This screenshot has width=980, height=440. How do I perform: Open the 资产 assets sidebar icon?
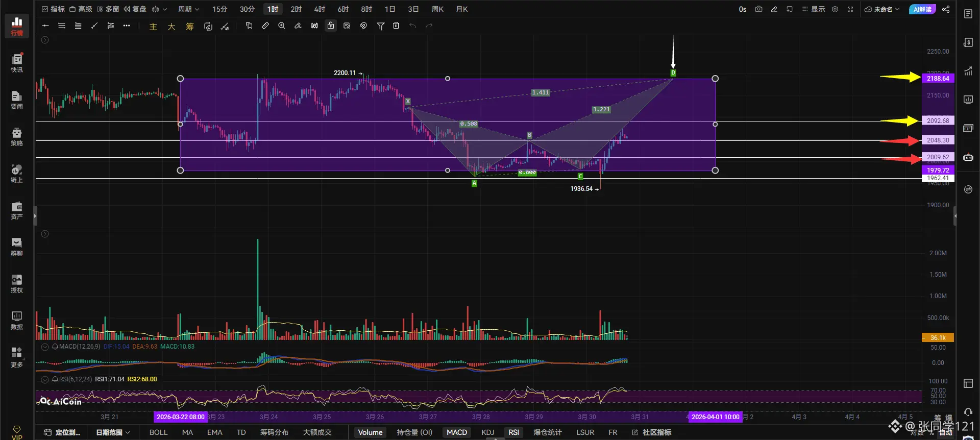tap(17, 210)
